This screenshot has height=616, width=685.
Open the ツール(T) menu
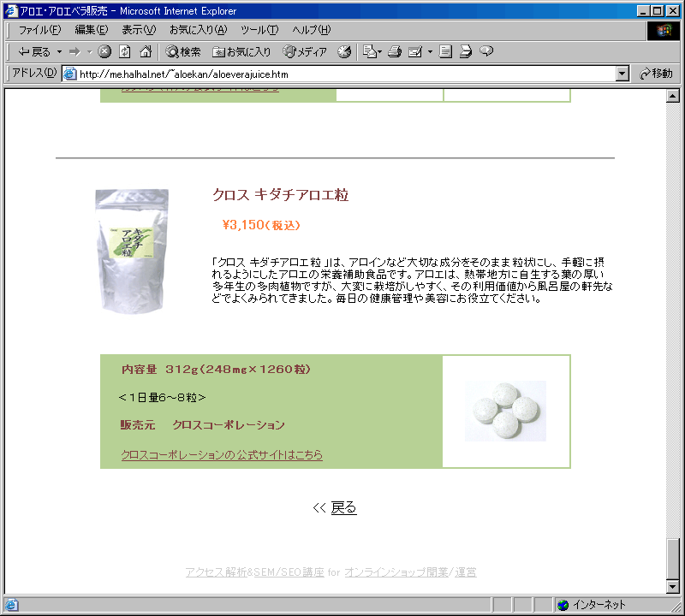tap(259, 30)
